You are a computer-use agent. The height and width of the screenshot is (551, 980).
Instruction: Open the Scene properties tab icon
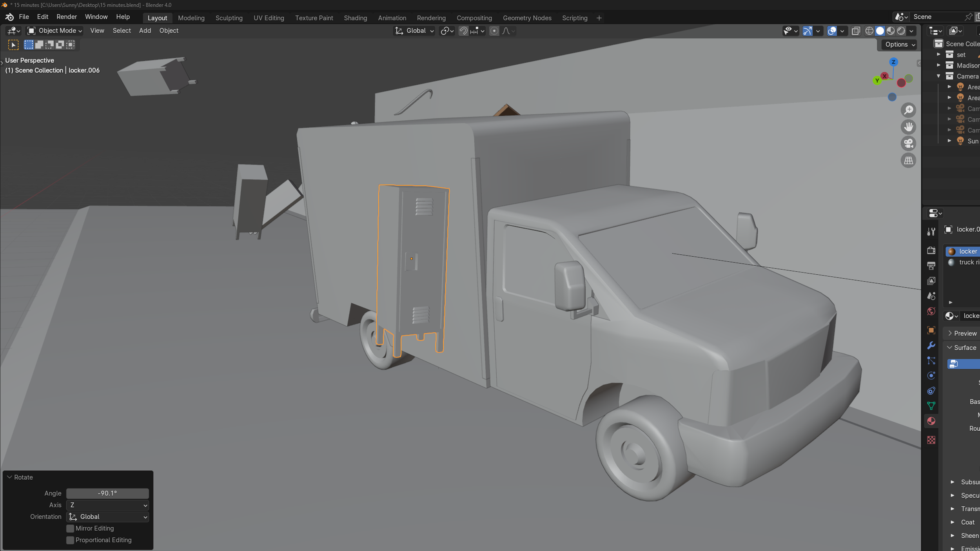pyautogui.click(x=931, y=296)
